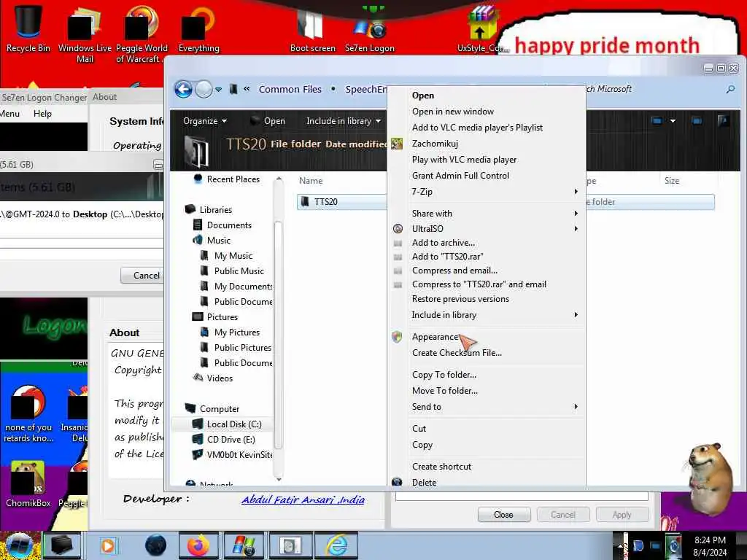Toggle the preview pane icon in Explorer toolbar
The image size is (747, 560).
tap(697, 121)
